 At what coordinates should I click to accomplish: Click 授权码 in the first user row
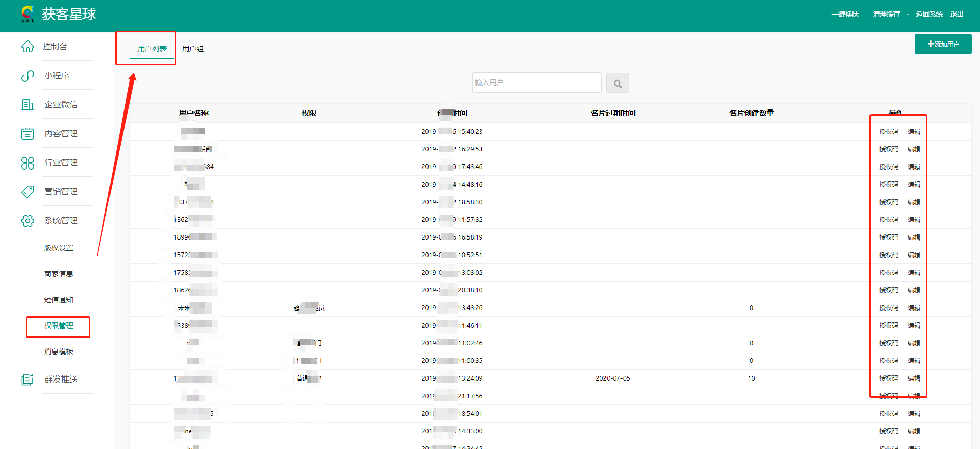click(x=888, y=132)
